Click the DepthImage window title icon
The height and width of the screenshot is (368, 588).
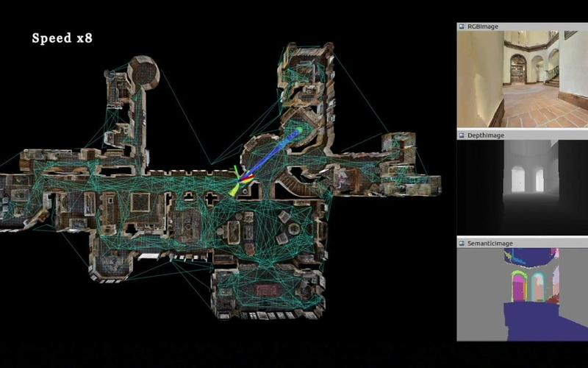[462, 135]
